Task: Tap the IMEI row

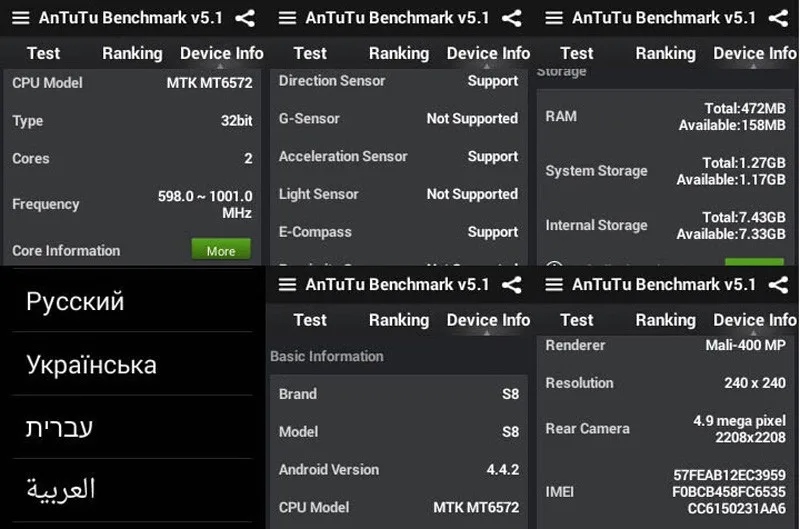Action: point(665,492)
